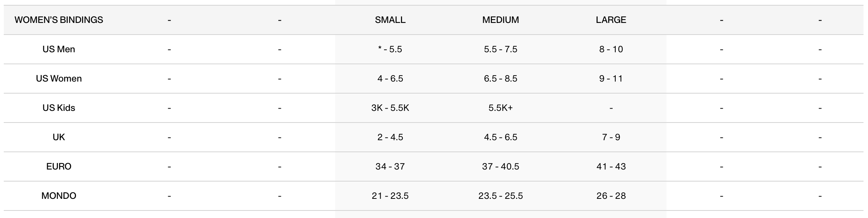Select US Men small size cell
This screenshot has height=218, width=868.
tap(390, 49)
